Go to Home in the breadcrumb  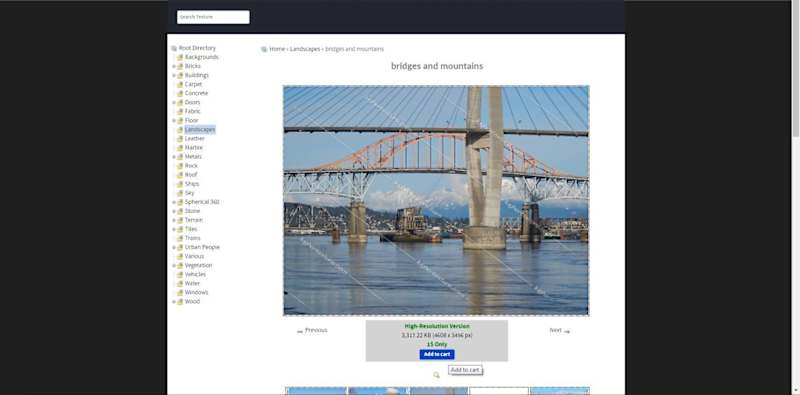(277, 49)
